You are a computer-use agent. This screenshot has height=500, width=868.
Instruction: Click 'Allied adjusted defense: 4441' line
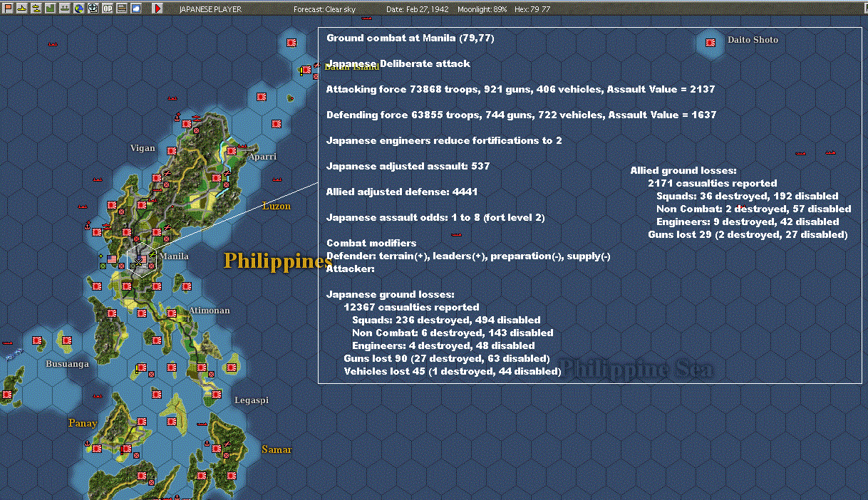click(402, 192)
